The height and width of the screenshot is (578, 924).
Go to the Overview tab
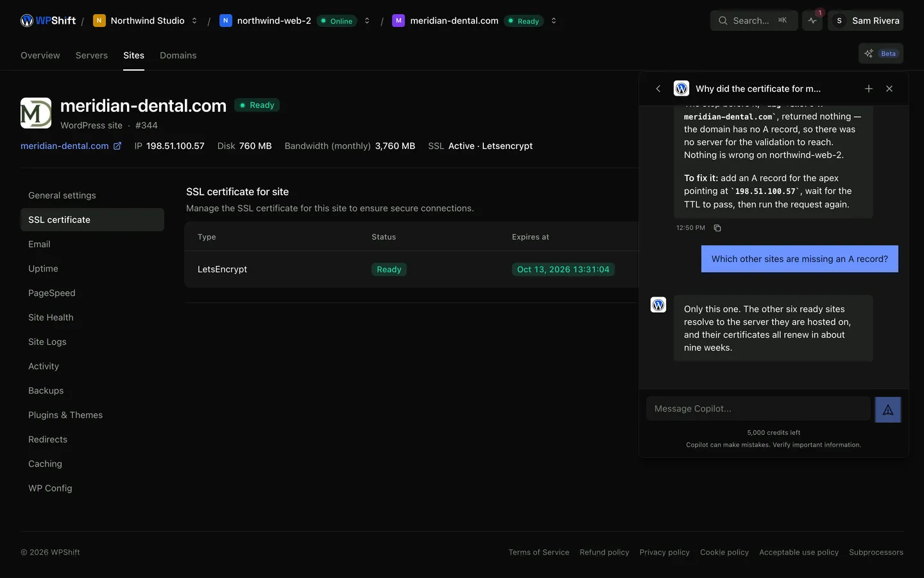tap(40, 55)
